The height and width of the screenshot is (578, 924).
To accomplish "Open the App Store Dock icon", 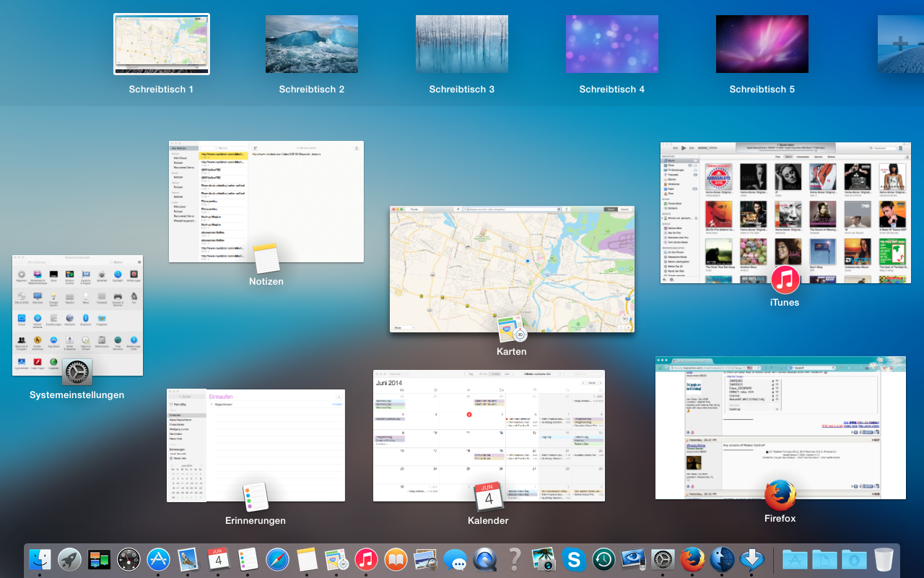I will 159,560.
